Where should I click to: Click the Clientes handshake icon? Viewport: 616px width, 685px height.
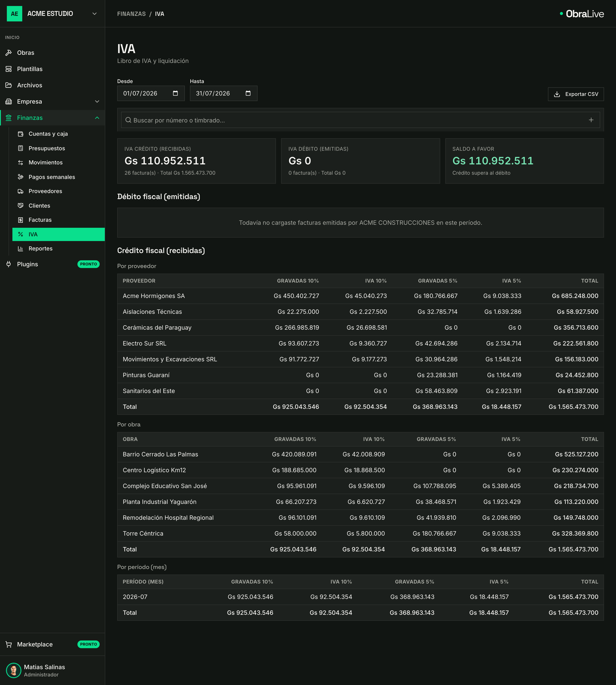point(21,205)
